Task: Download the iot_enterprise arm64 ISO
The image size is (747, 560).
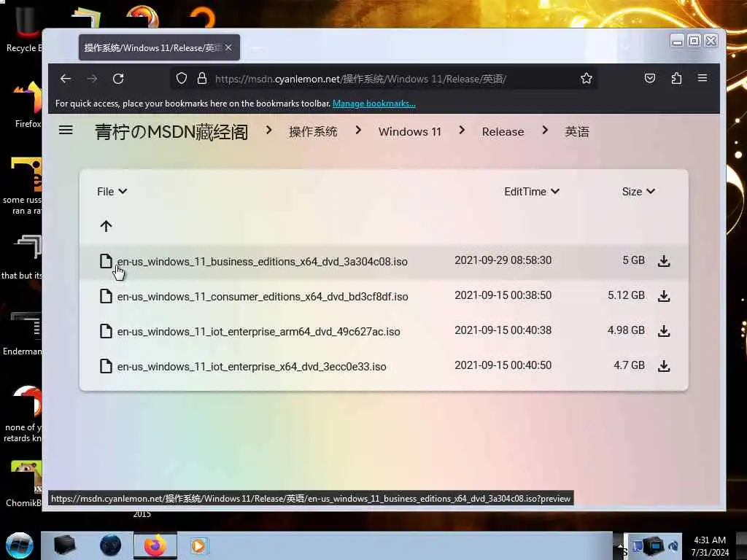Action: pyautogui.click(x=664, y=331)
